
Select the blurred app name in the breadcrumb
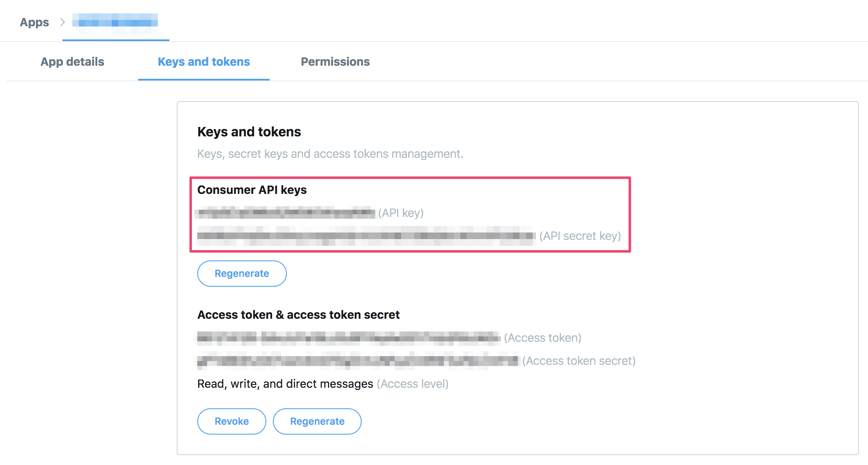point(115,22)
